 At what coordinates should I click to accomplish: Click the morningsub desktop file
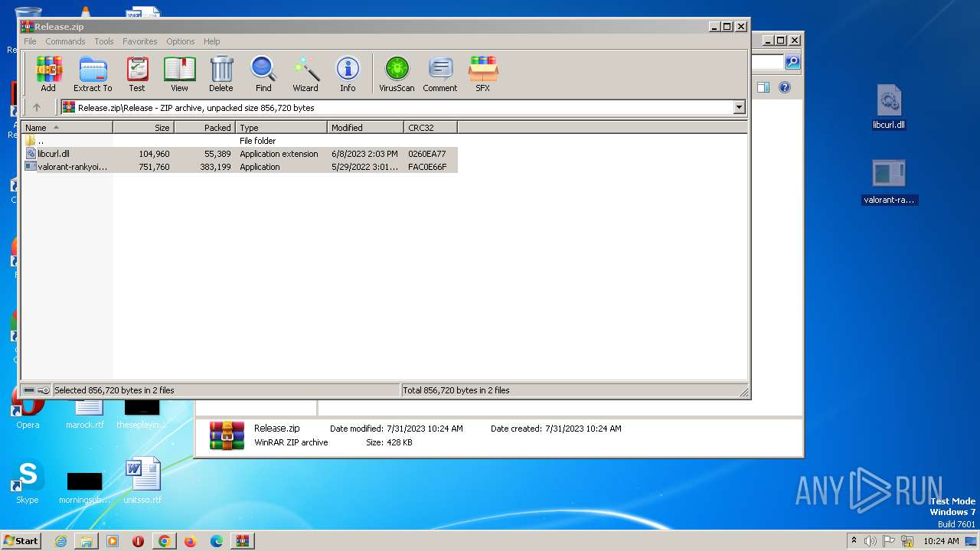point(84,487)
